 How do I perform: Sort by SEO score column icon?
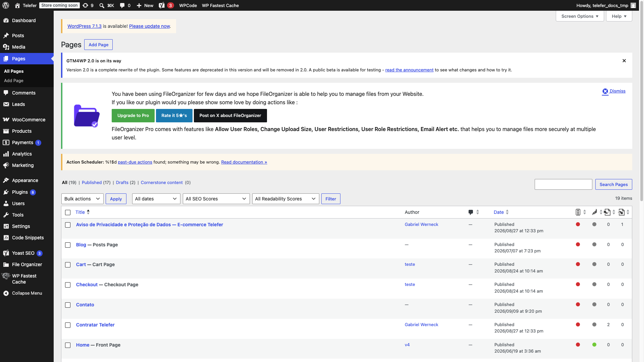581,212
